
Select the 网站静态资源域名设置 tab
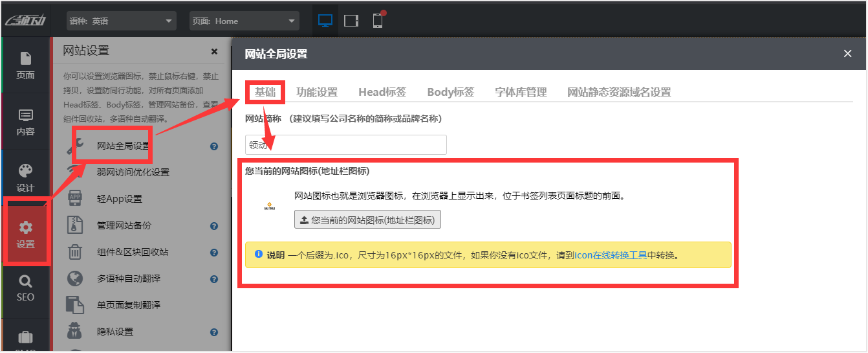[619, 92]
